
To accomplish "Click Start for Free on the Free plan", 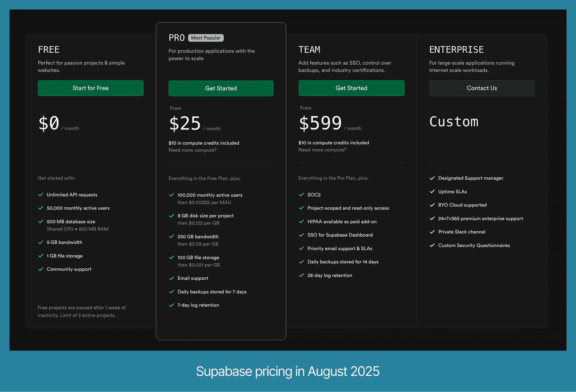I will pyautogui.click(x=90, y=88).
